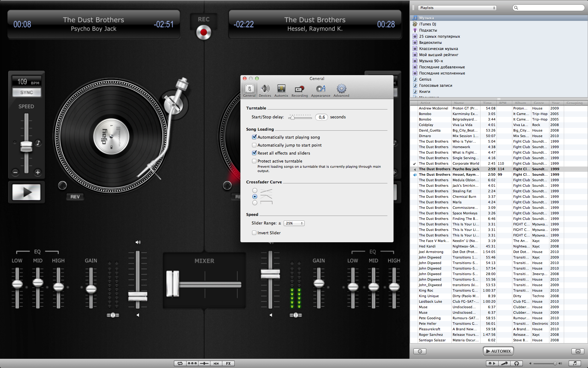Open the cue points three-dots tool
This screenshot has width=588, height=368.
pos(192,363)
